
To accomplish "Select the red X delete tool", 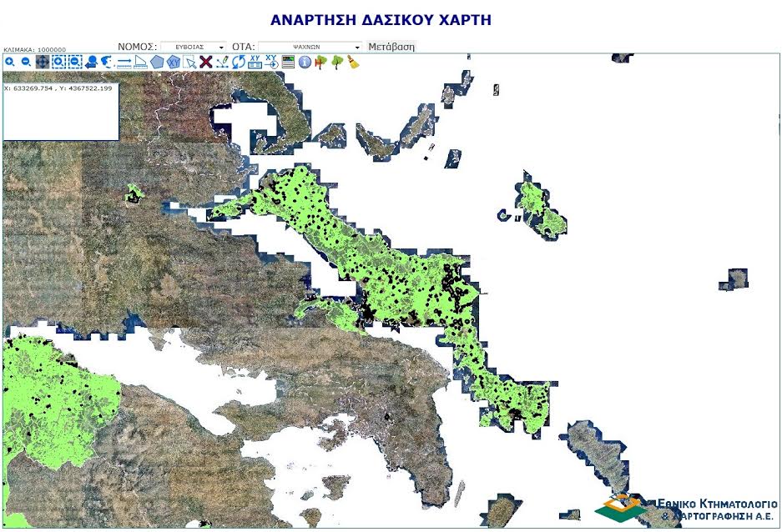I will tap(206, 60).
